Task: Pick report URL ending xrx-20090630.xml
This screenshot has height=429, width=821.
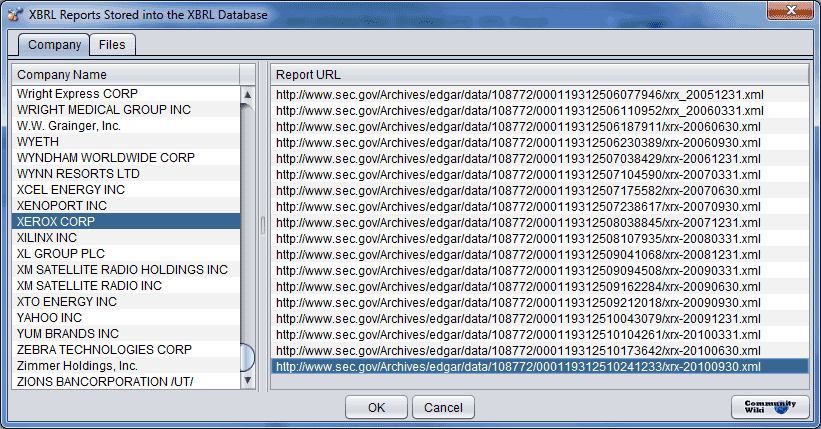Action: tap(540, 287)
